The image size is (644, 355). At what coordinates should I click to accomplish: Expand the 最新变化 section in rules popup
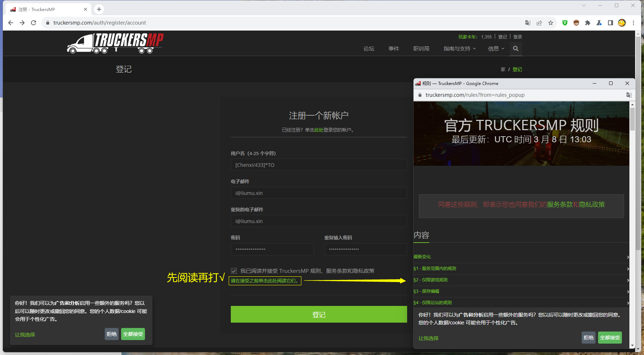pyautogui.click(x=521, y=257)
